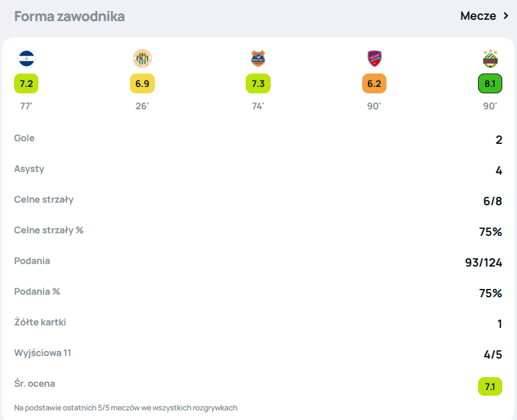Select the orange 6.2 rating badge
517x420 pixels.
coord(374,84)
